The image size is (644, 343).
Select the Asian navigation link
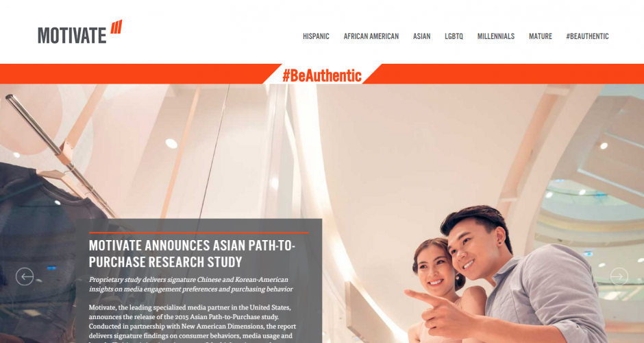(x=421, y=36)
